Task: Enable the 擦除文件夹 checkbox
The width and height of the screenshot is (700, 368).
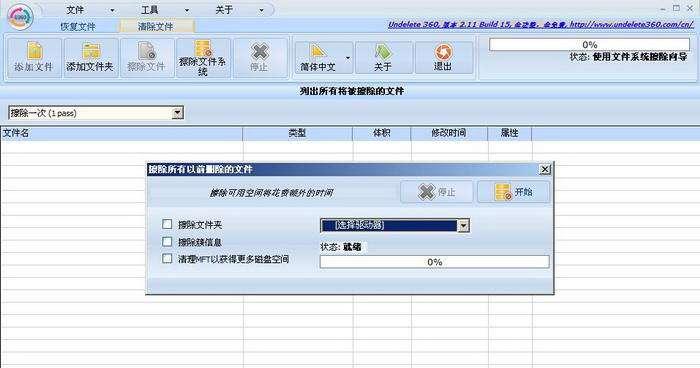Action: 167,224
